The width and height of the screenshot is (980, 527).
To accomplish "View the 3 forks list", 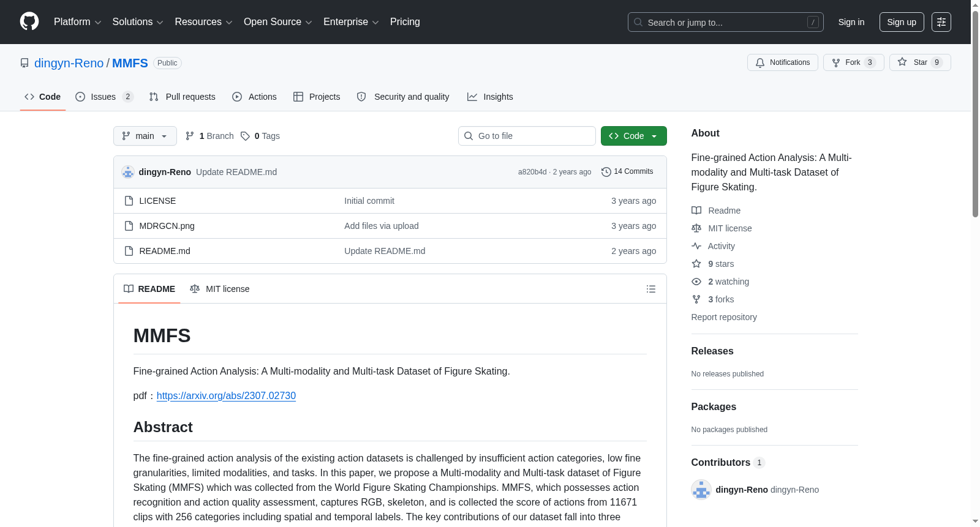I will point(713,299).
